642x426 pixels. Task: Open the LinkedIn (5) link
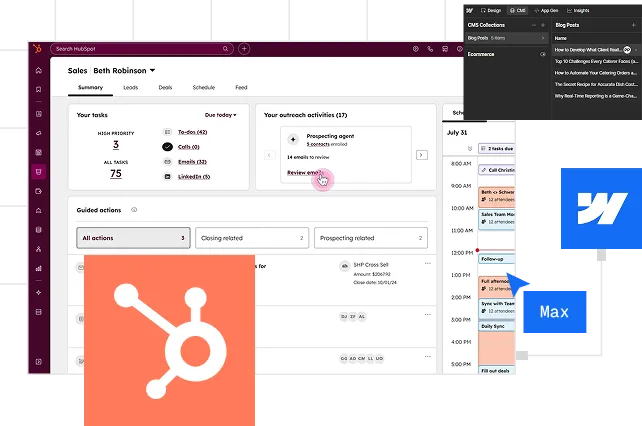tap(194, 177)
